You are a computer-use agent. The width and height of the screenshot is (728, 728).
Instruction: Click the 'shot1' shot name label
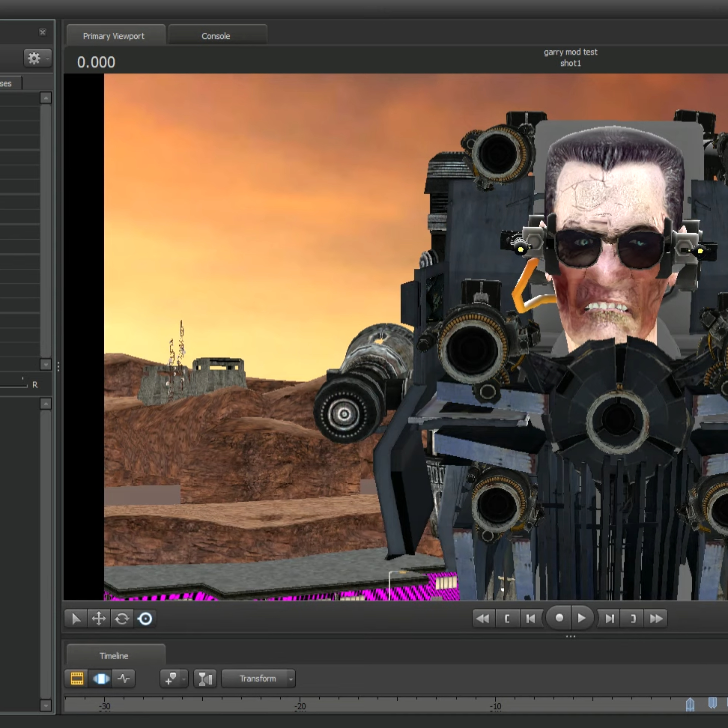click(x=571, y=63)
